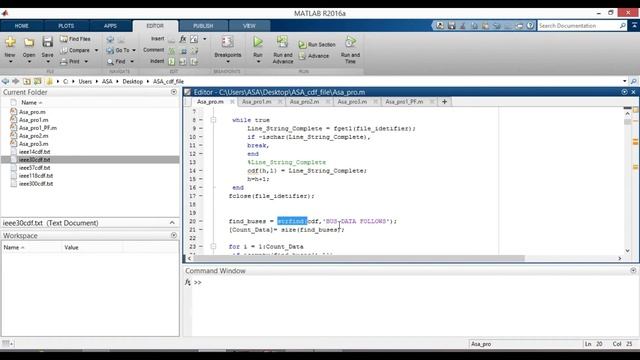Click the Breakpoints icon
Image resolution: width=640 pixels, height=360 pixels.
227,42
